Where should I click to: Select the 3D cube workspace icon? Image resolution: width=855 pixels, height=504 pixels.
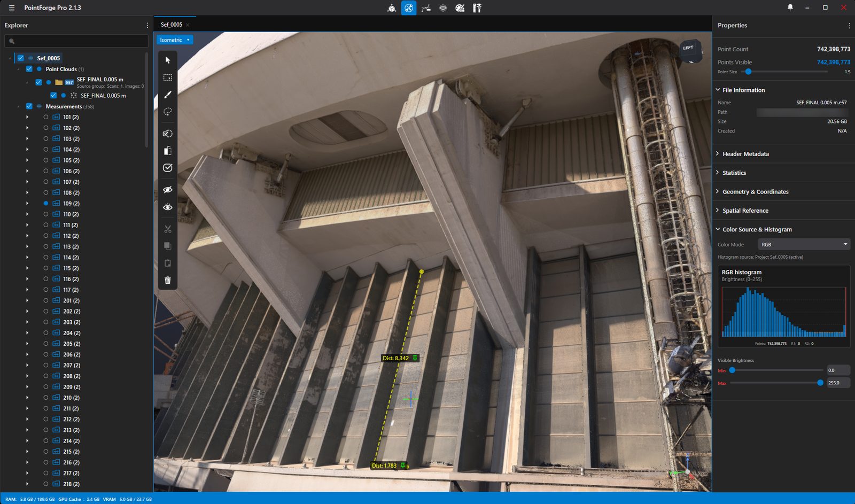(392, 8)
